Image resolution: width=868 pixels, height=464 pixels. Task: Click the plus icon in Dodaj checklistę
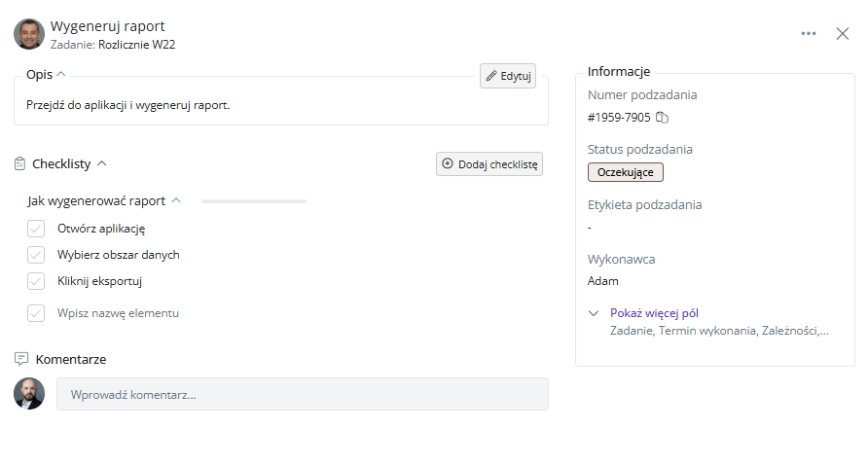tap(448, 163)
